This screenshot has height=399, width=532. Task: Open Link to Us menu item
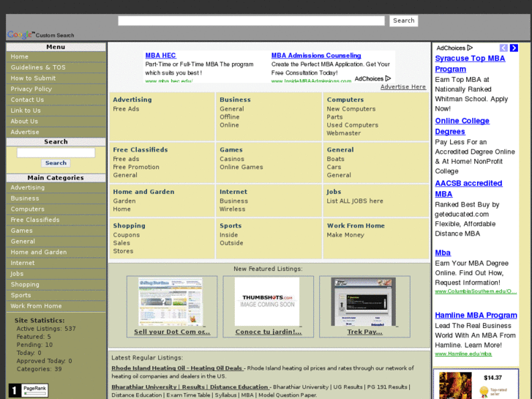point(56,111)
